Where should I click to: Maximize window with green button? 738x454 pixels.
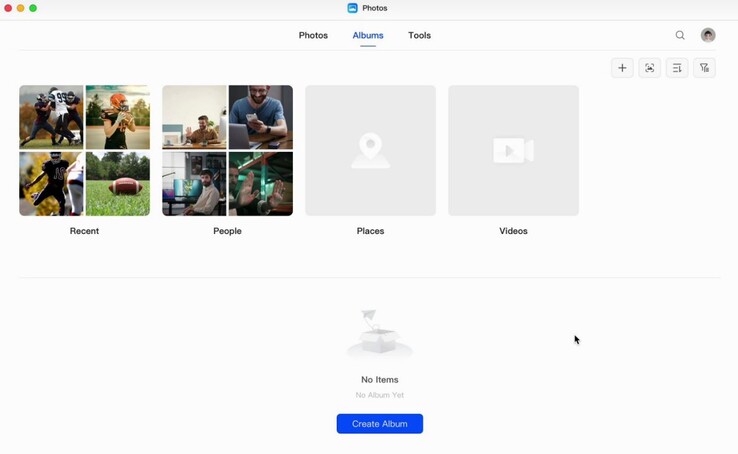(x=33, y=8)
